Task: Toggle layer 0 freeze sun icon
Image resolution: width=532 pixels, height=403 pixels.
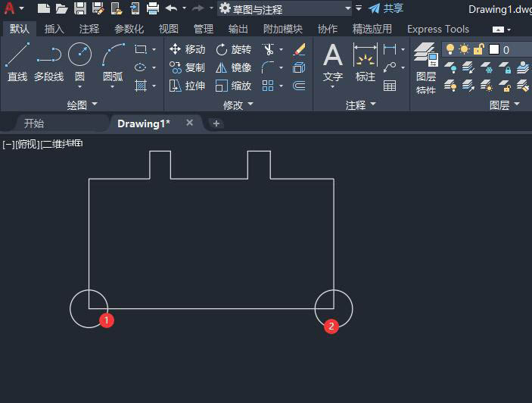Action: (464, 49)
